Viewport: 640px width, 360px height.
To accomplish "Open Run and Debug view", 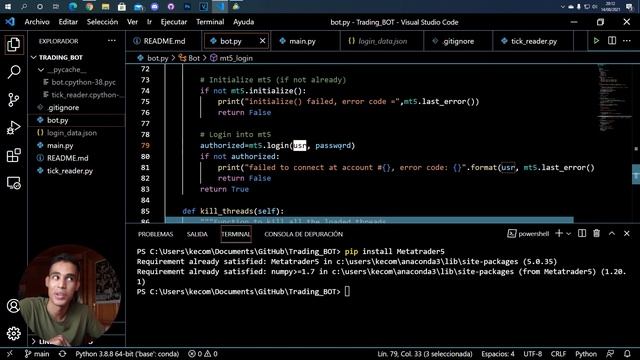I will click(13, 127).
